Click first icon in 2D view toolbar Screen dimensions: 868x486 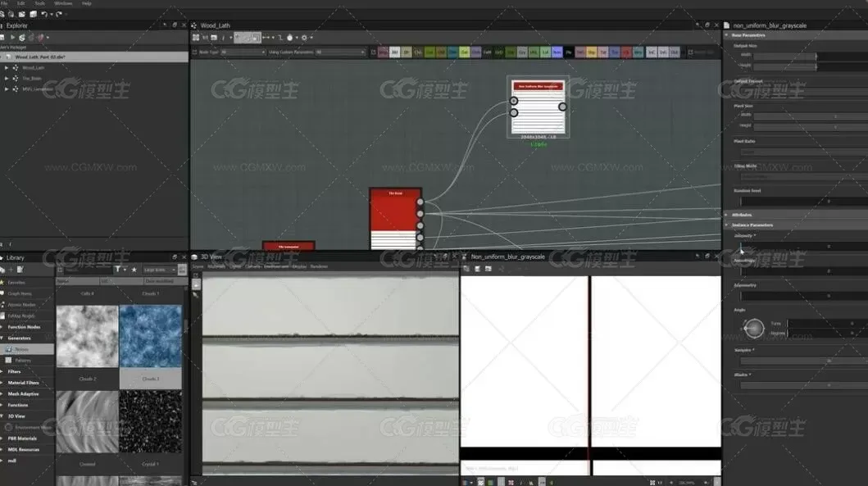pyautogui.click(x=466, y=269)
